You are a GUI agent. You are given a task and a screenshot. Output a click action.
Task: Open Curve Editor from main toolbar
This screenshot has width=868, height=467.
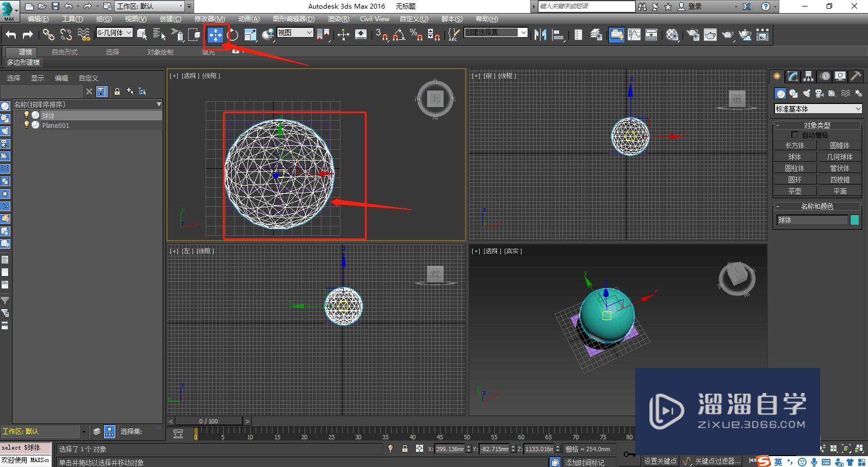coord(634,35)
